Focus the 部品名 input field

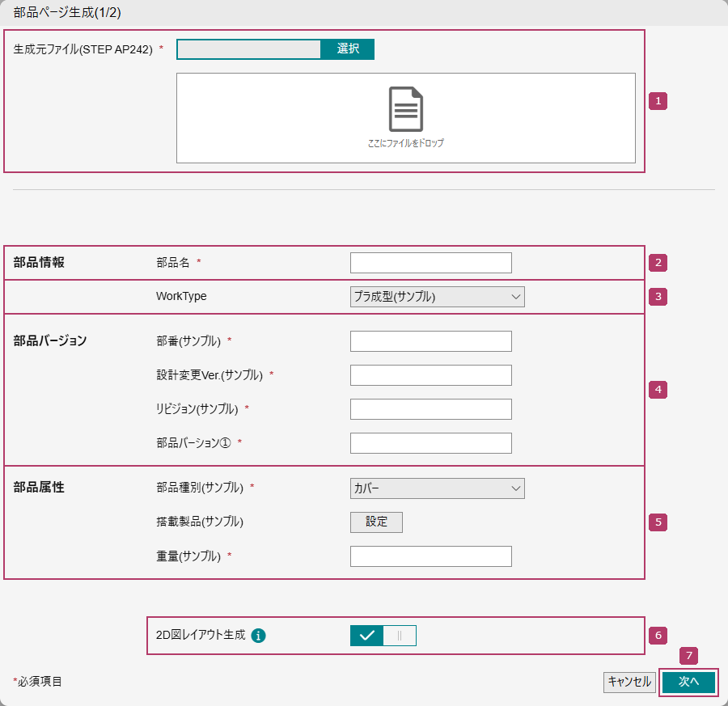point(430,263)
